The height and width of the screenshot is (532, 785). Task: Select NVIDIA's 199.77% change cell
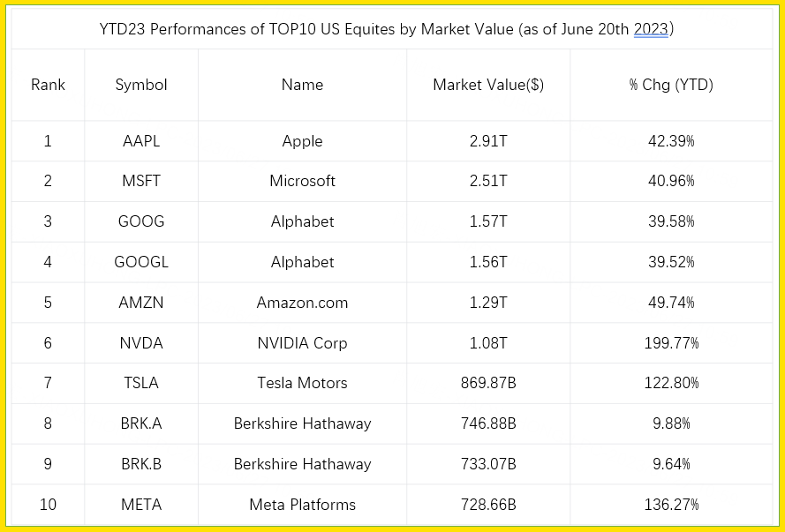click(x=671, y=343)
